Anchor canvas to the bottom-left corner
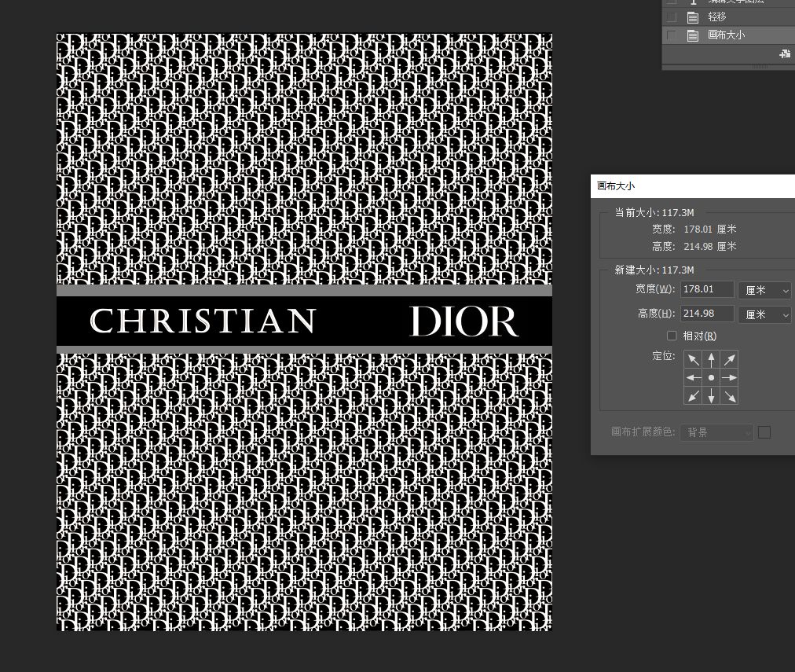This screenshot has width=795, height=672. tap(693, 395)
